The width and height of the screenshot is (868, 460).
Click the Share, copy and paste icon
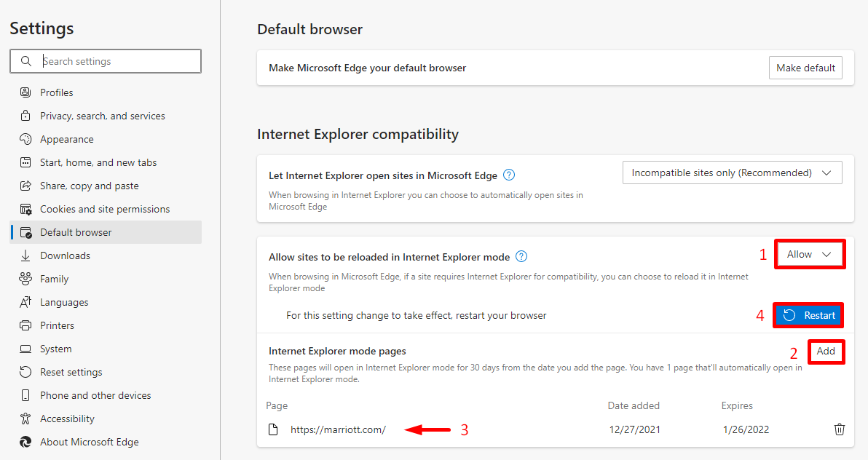25,186
